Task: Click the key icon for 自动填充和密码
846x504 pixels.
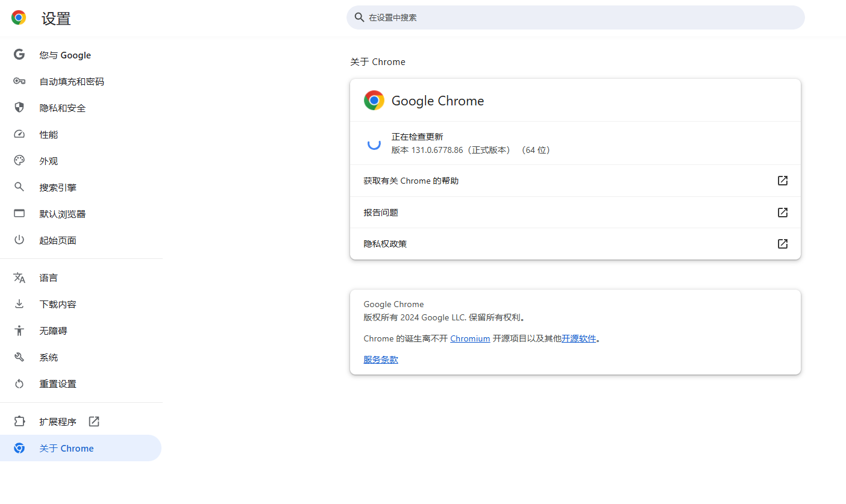Action: 19,81
